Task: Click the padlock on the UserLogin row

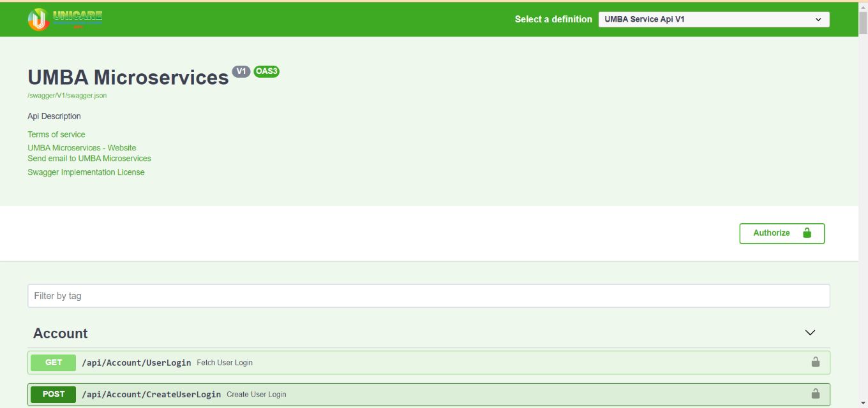Action: coord(815,362)
